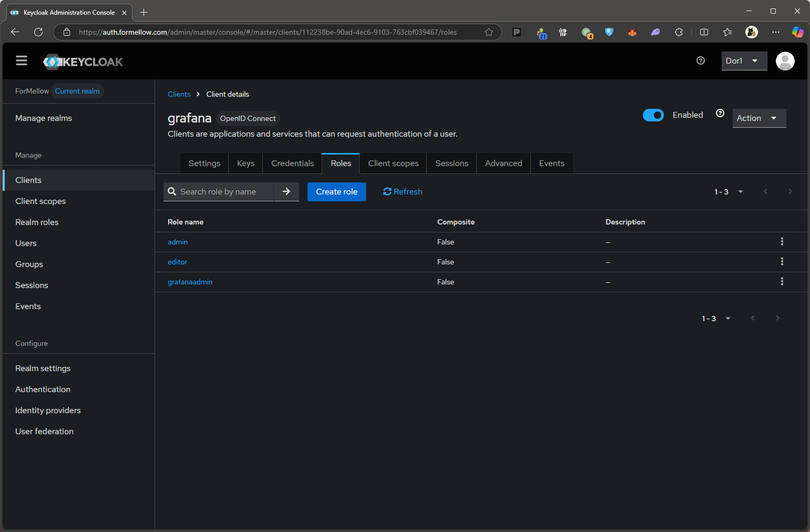Open the editor role link

(x=177, y=262)
